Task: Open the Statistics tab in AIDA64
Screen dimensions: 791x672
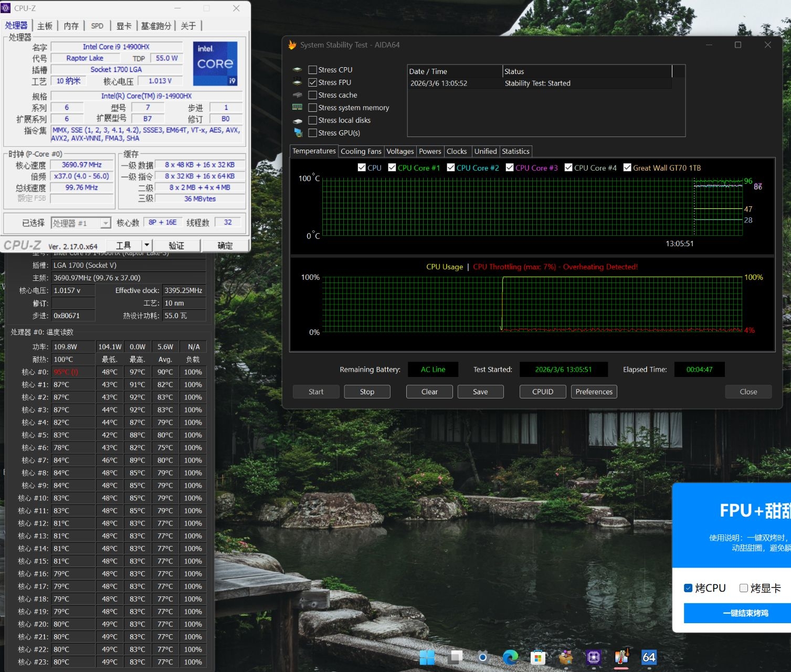Action: [x=515, y=151]
